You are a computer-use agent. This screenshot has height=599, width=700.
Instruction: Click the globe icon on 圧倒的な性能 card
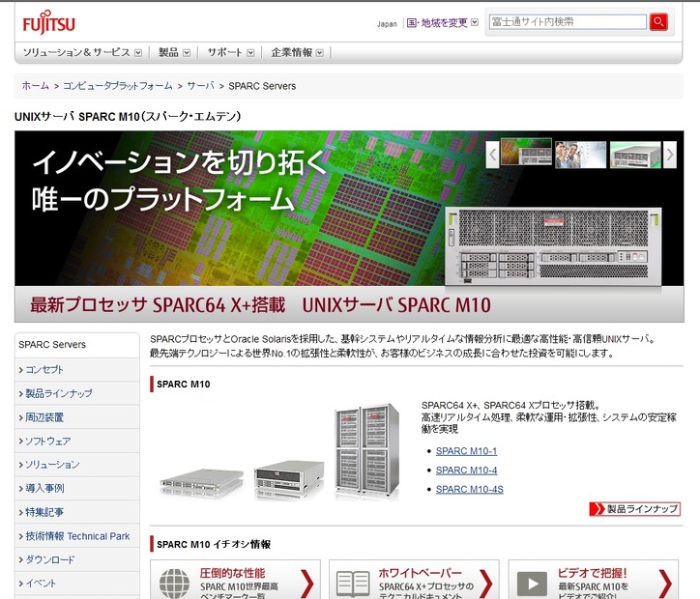174,583
